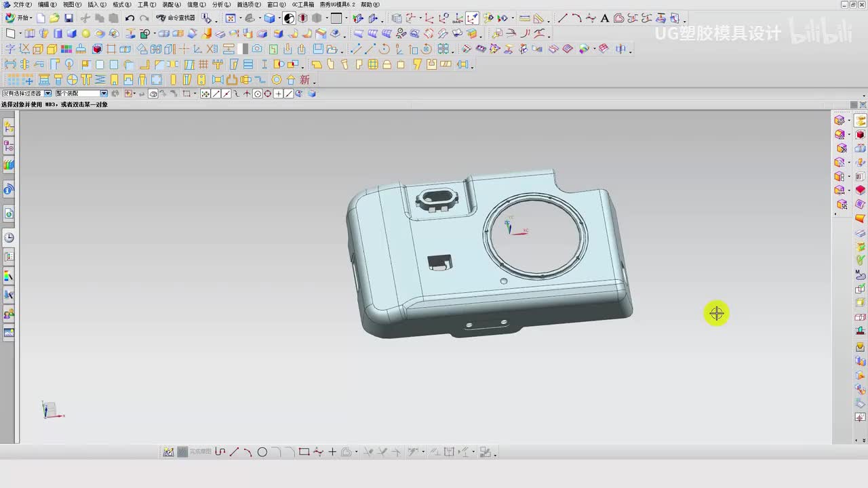Select the line tool in top curve toolbar
Image resolution: width=868 pixels, height=488 pixels.
point(562,18)
